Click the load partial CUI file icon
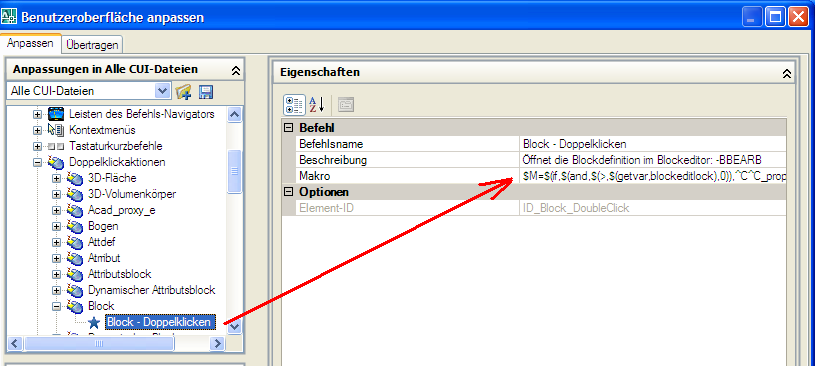The height and width of the screenshot is (366, 815). [183, 92]
